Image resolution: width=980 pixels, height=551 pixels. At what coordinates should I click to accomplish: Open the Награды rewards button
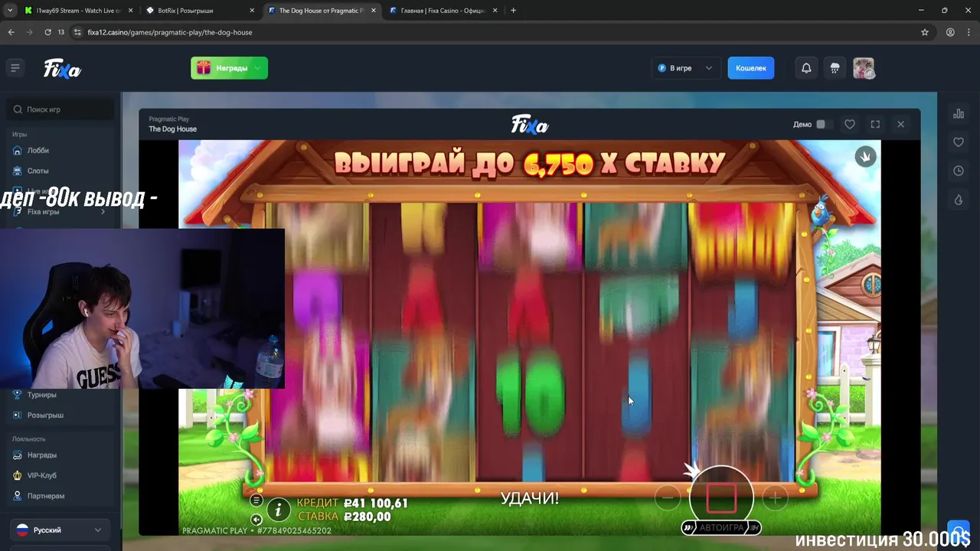229,68
